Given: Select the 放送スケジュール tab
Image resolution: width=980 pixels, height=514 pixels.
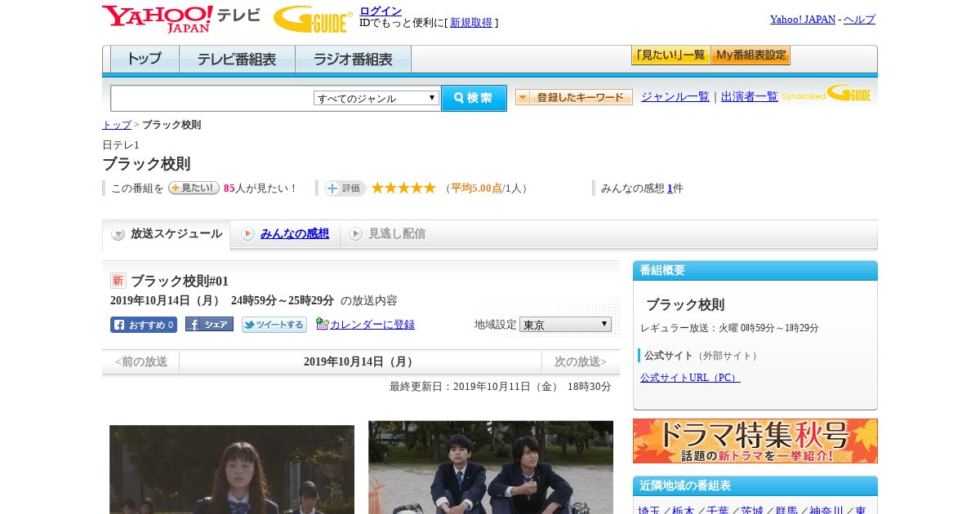Looking at the screenshot, I should (x=167, y=234).
